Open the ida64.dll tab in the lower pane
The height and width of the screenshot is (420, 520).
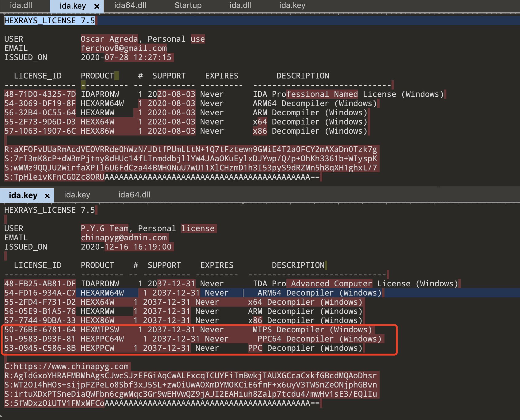coord(134,195)
